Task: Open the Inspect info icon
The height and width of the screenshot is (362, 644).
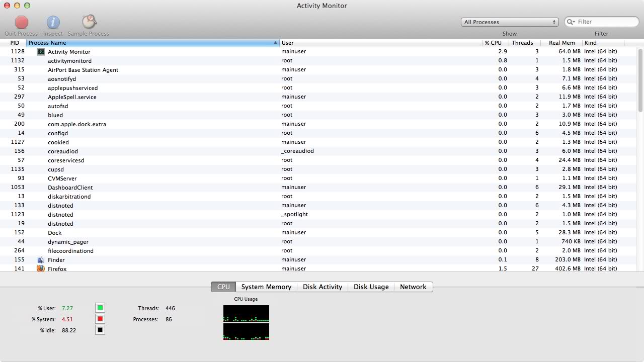Action: pyautogui.click(x=53, y=22)
